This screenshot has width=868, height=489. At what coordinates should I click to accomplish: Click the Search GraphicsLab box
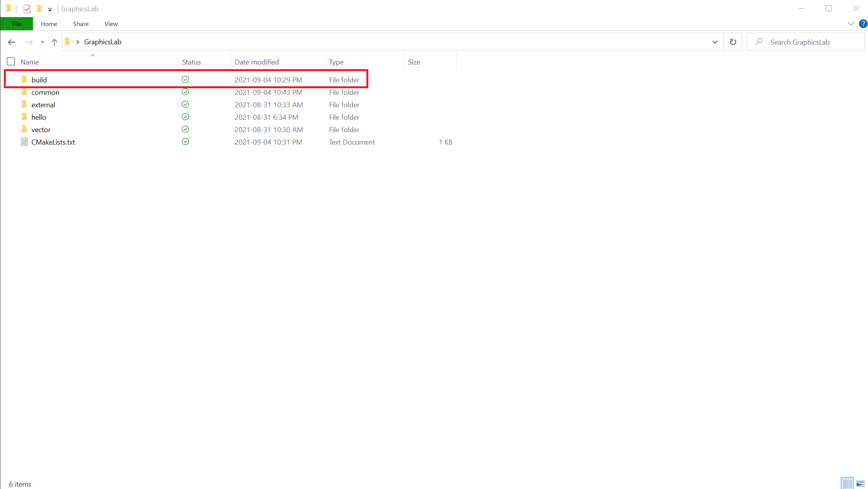(806, 42)
